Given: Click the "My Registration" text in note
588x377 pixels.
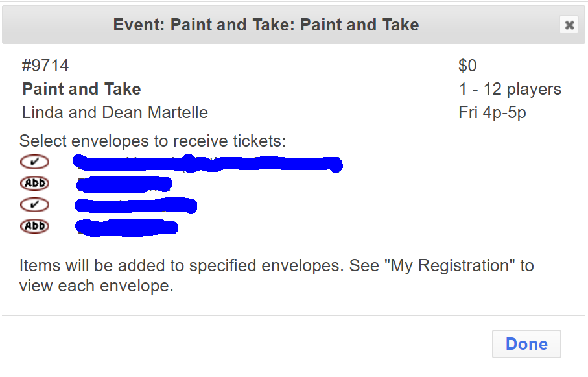Looking at the screenshot, I should [450, 266].
